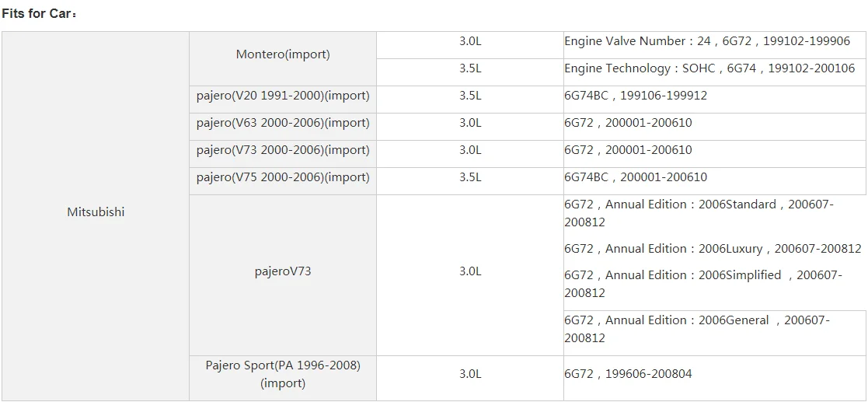Select 3.5L displacement in pajero V20 row
This screenshot has width=868, height=402.
[470, 96]
